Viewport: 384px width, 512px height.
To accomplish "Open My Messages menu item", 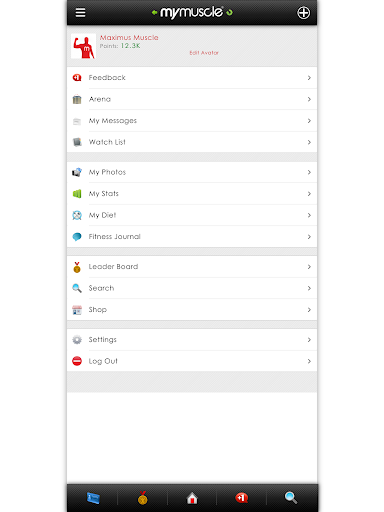I will pyautogui.click(x=192, y=121).
